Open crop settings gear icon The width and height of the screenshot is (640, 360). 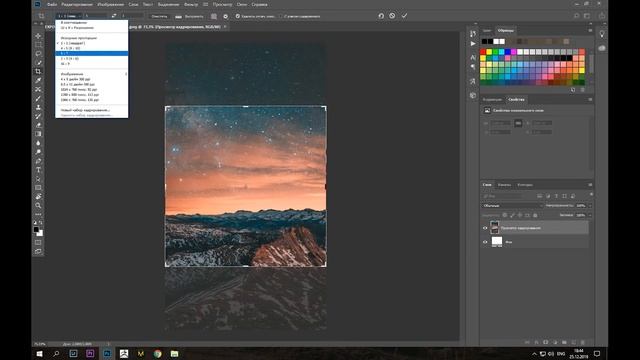pyautogui.click(x=225, y=16)
